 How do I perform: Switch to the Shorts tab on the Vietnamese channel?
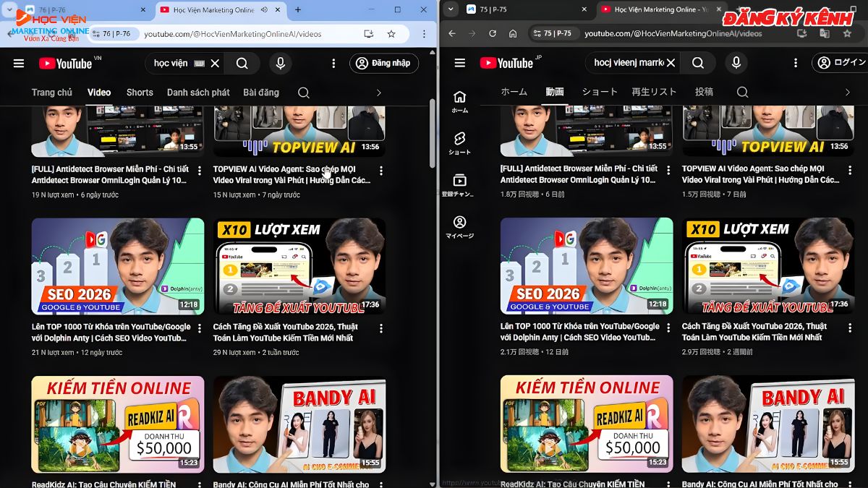(x=139, y=92)
